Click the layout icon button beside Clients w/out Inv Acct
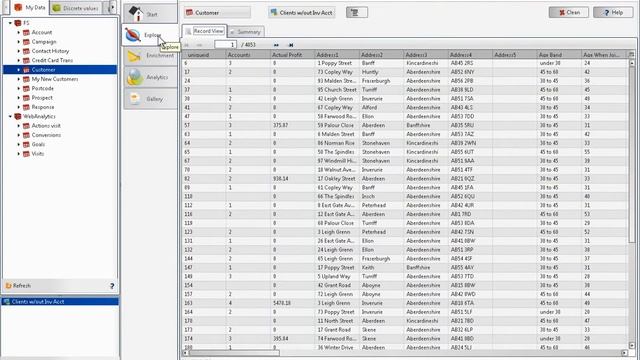This screenshot has width=640, height=360. coord(356,13)
